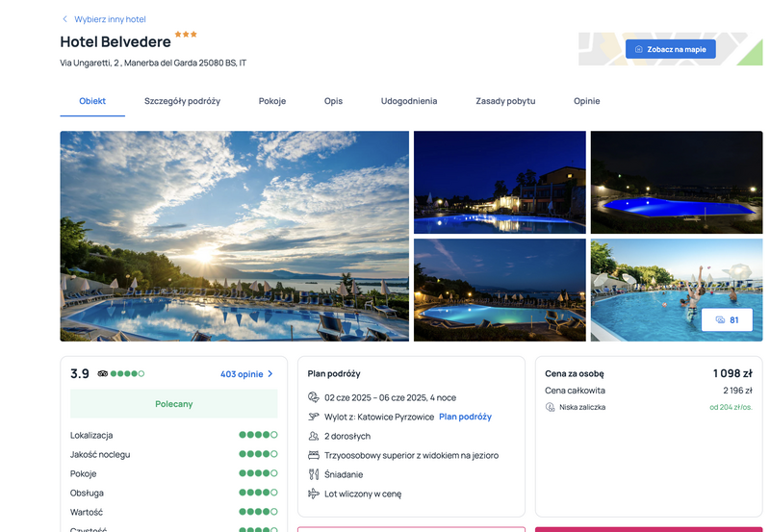
Task: Click the three-star rating icons beside the hotel name
Action: pos(186,35)
